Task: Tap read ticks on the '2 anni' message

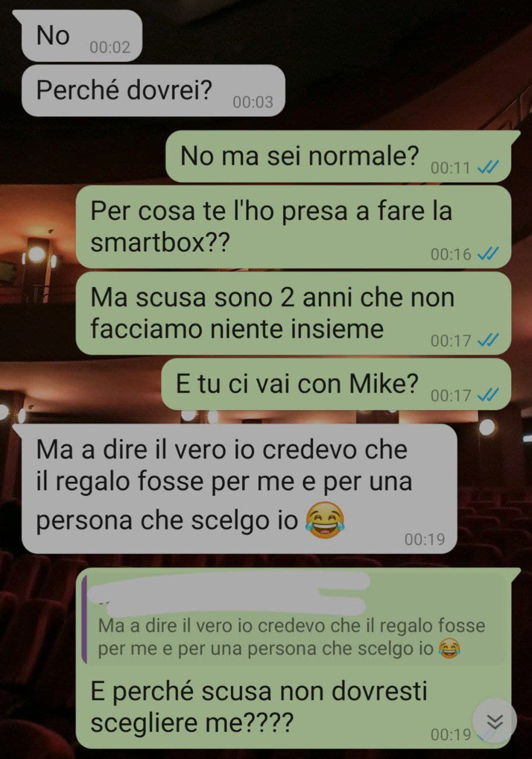Action: tap(488, 340)
